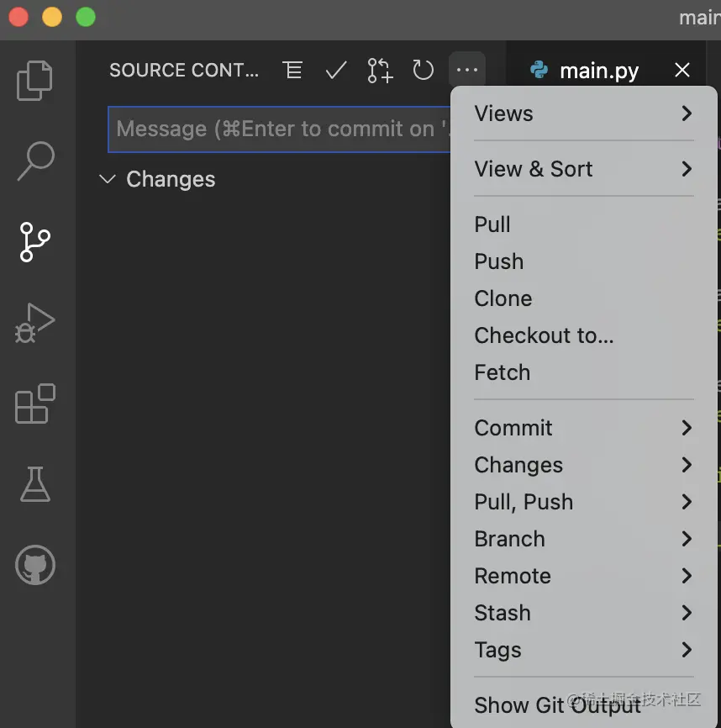The image size is (721, 728).
Task: Click the commit checkmark icon
Action: point(336,70)
